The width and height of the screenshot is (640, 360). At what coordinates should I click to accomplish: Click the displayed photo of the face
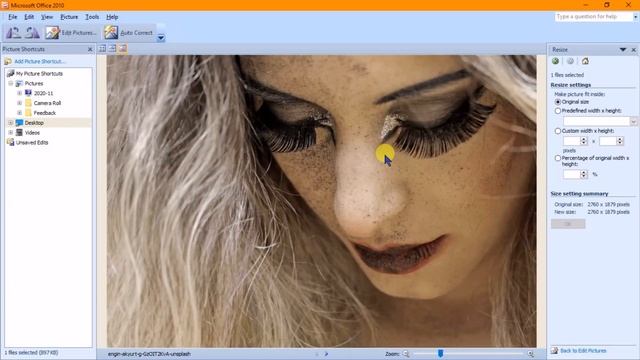[322, 201]
